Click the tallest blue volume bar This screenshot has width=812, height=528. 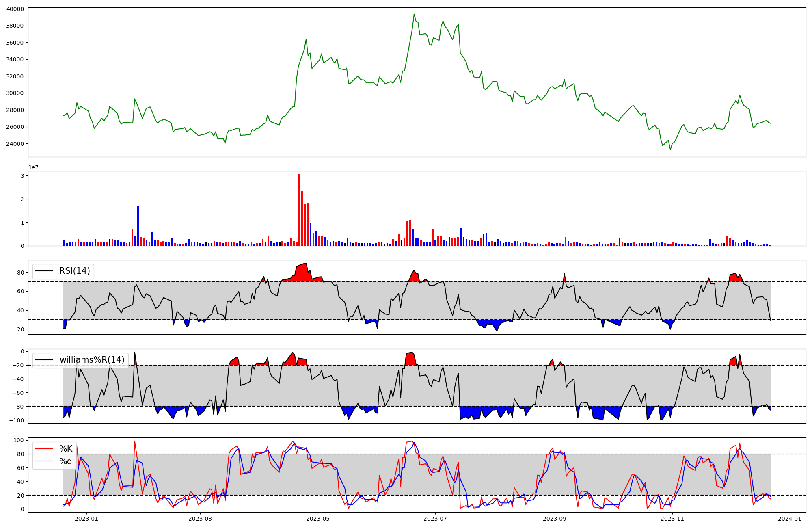(x=138, y=225)
